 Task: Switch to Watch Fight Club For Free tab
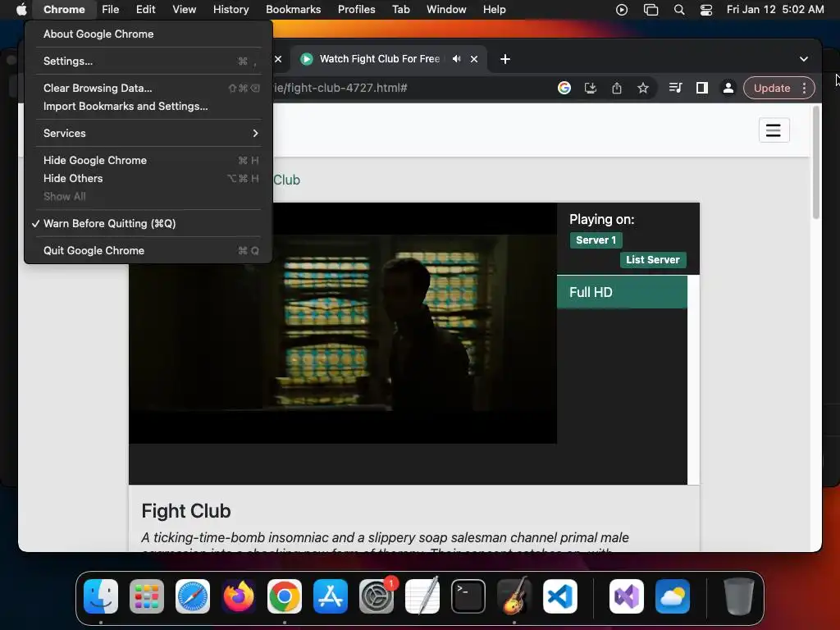click(x=379, y=59)
